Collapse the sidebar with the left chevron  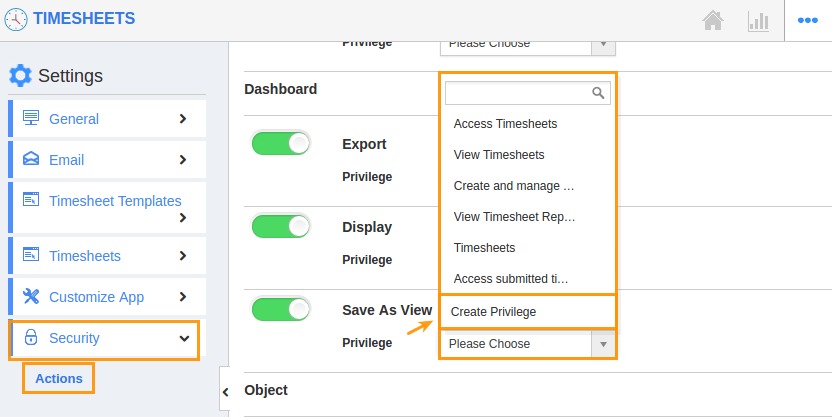tap(226, 392)
